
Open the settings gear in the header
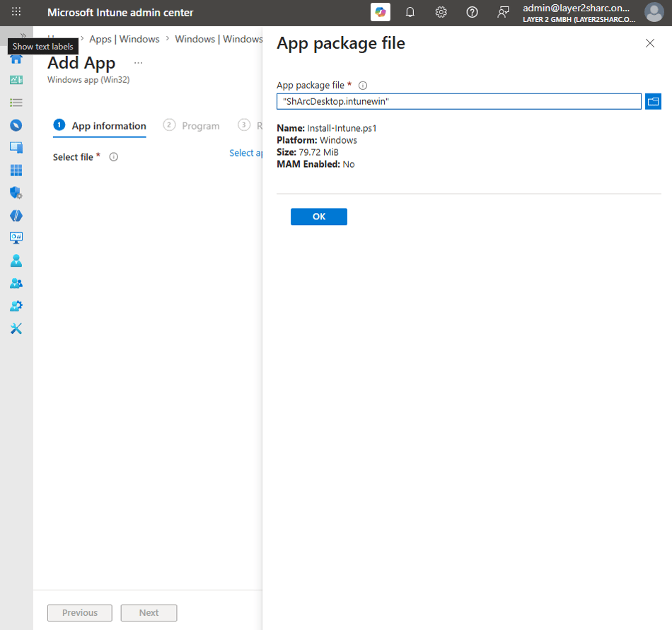(441, 12)
